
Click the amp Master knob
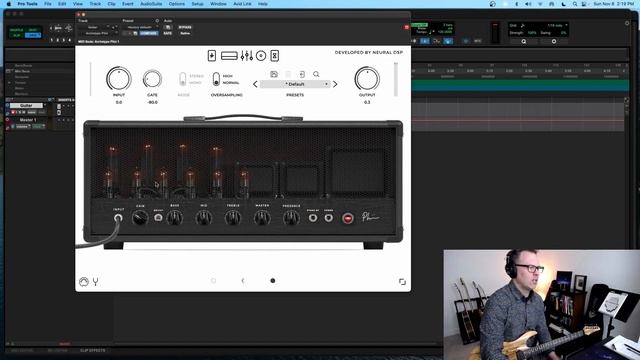pos(262,218)
